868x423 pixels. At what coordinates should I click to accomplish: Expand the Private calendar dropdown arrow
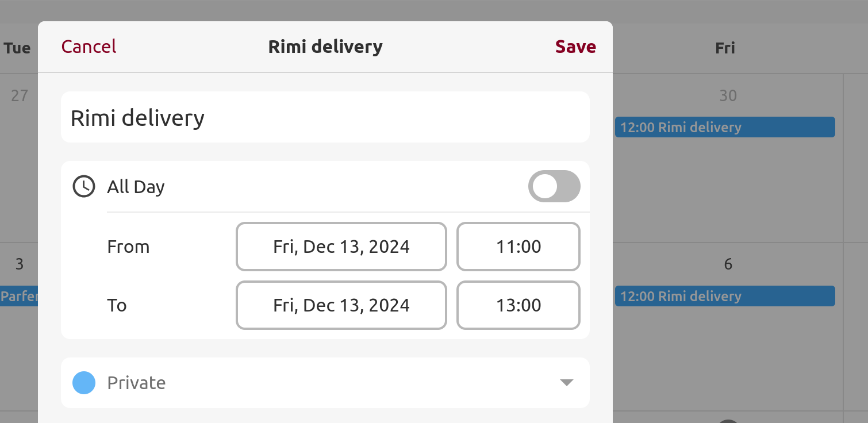coord(566,383)
